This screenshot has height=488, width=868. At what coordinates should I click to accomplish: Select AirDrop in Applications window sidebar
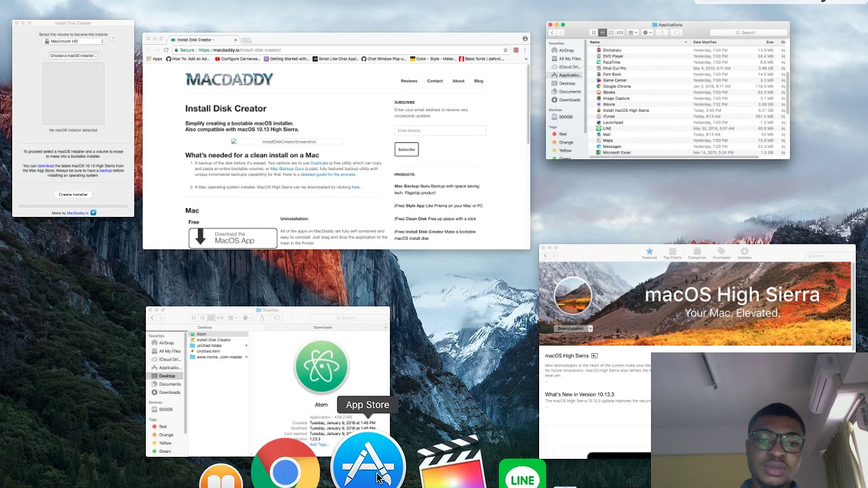(x=566, y=50)
